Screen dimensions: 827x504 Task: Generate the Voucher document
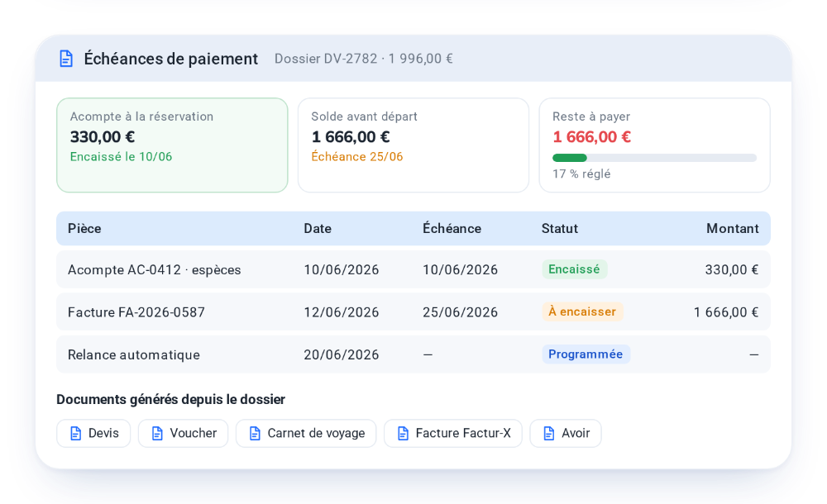point(183,433)
